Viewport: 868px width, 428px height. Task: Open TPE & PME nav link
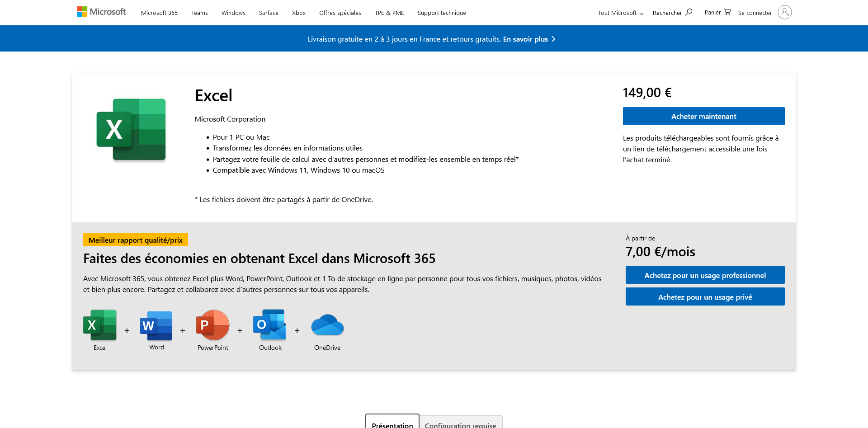(x=389, y=13)
